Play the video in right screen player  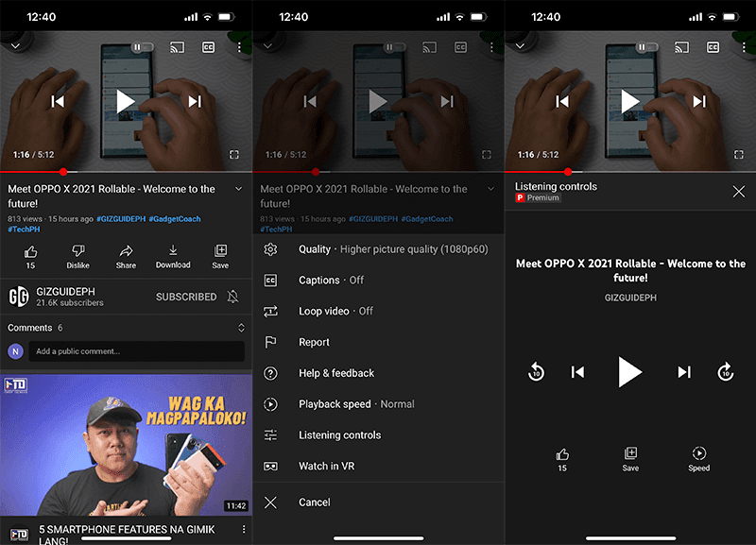[x=629, y=102]
